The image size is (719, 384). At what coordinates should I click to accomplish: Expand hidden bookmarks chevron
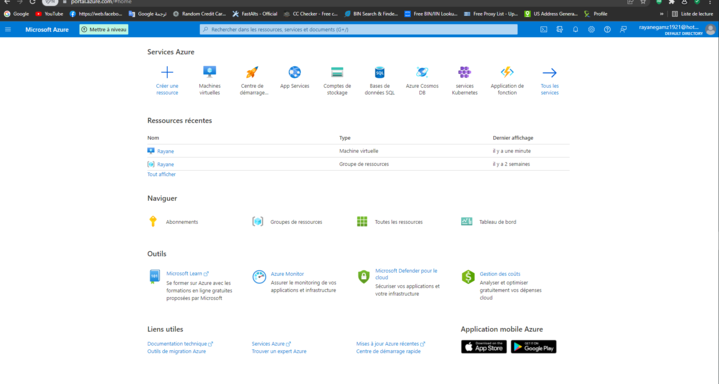(661, 14)
